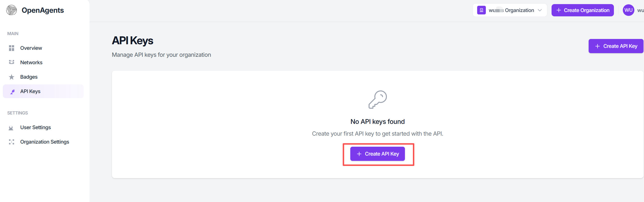
Task: Open the WU user avatar
Action: tap(628, 10)
